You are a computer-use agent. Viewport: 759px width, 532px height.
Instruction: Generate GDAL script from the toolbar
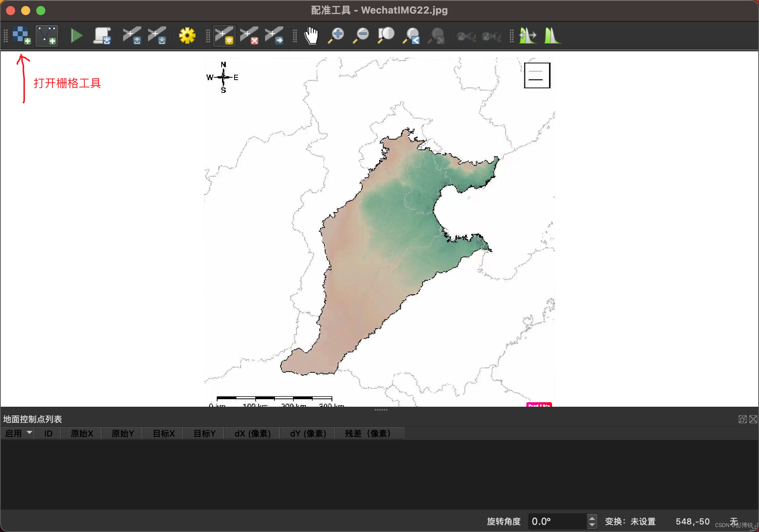pos(102,35)
